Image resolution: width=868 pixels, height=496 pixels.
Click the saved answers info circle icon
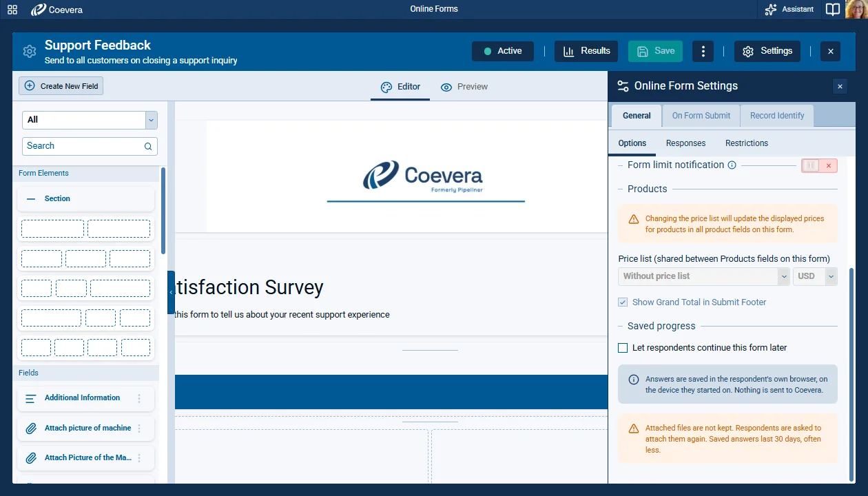tap(634, 380)
